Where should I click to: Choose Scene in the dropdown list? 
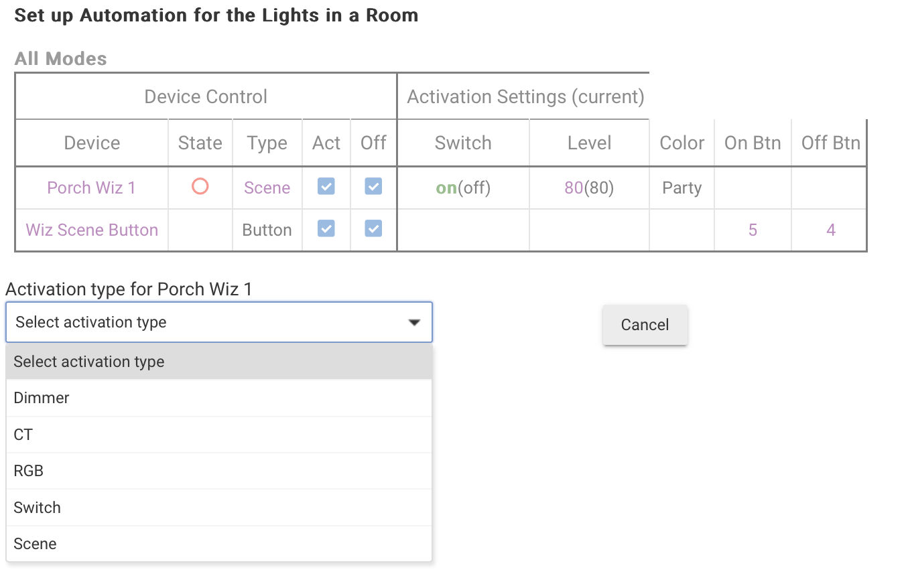point(36,544)
